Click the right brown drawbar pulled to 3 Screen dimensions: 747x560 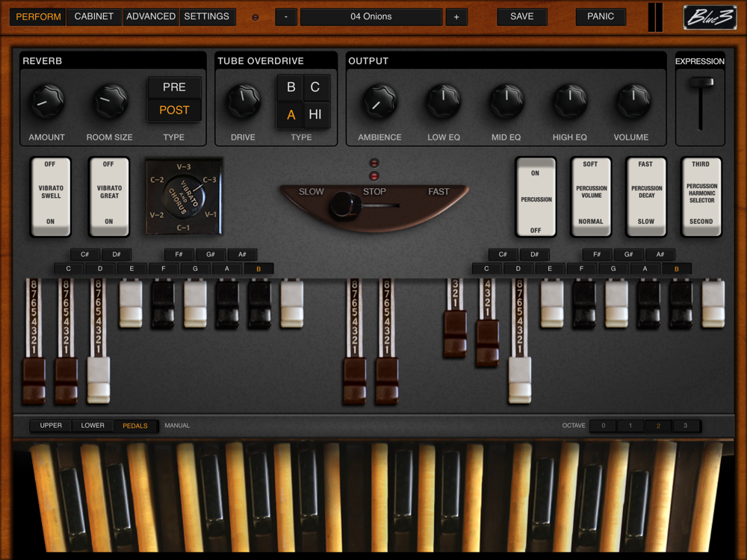[x=456, y=333]
